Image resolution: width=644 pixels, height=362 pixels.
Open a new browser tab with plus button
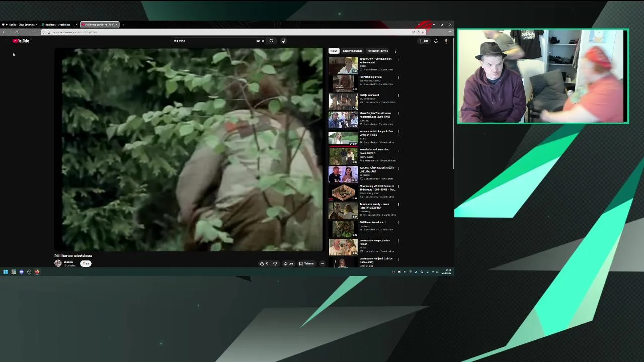click(123, 25)
